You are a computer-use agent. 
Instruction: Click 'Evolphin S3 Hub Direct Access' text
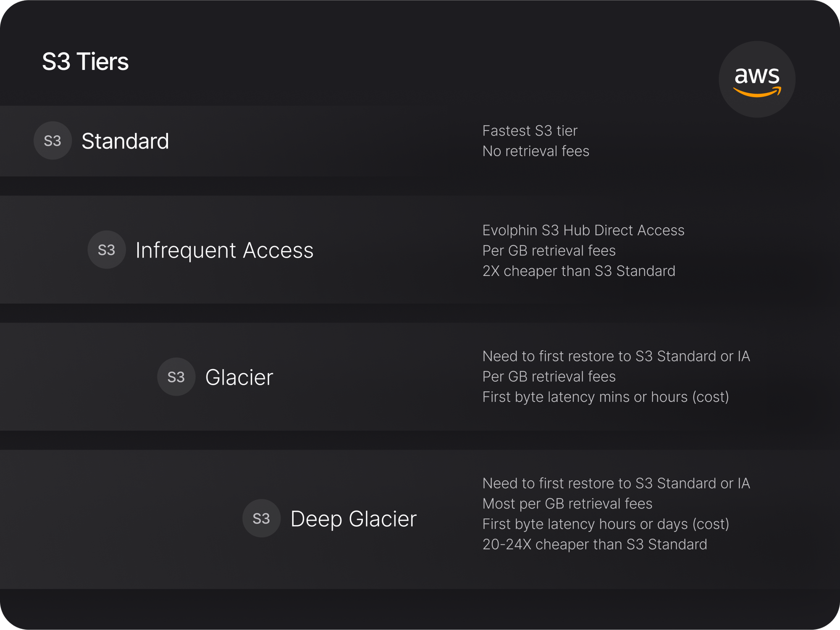click(x=583, y=230)
